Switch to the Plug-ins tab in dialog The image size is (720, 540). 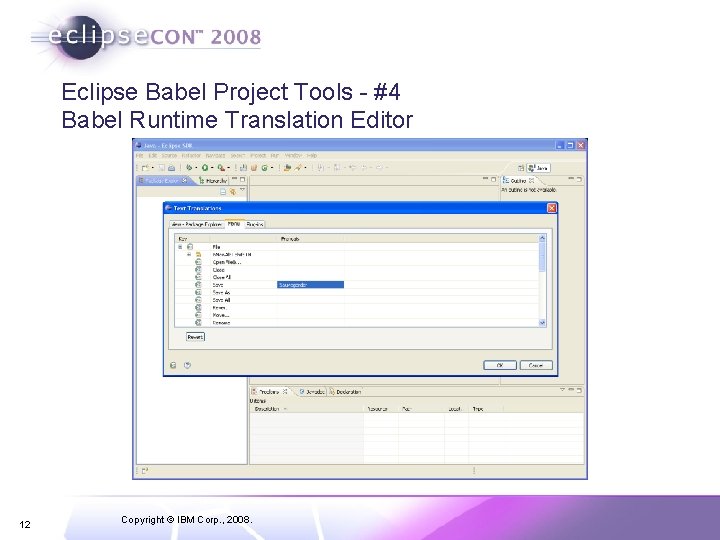point(254,224)
